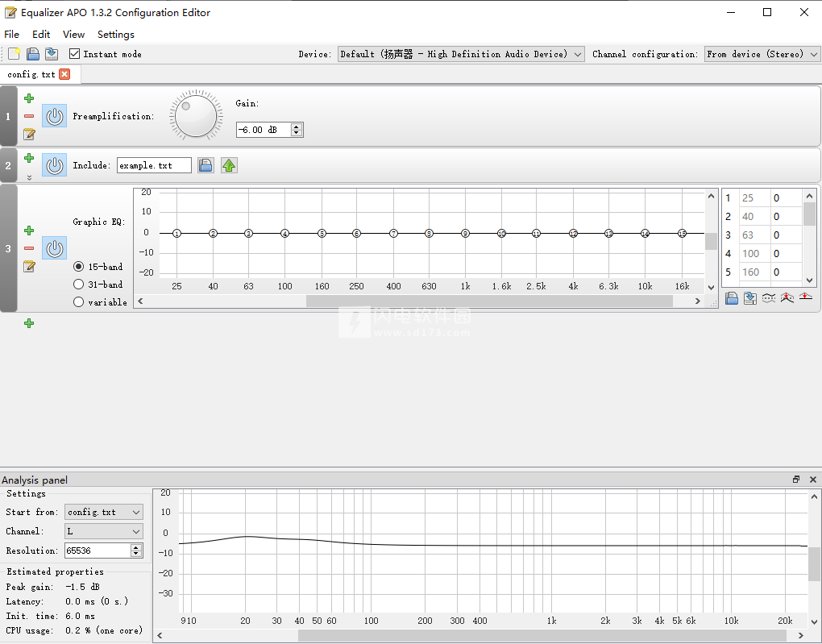Reset the Graphic EQ response to flat
The width and height of the screenshot is (822, 644).
(806, 297)
